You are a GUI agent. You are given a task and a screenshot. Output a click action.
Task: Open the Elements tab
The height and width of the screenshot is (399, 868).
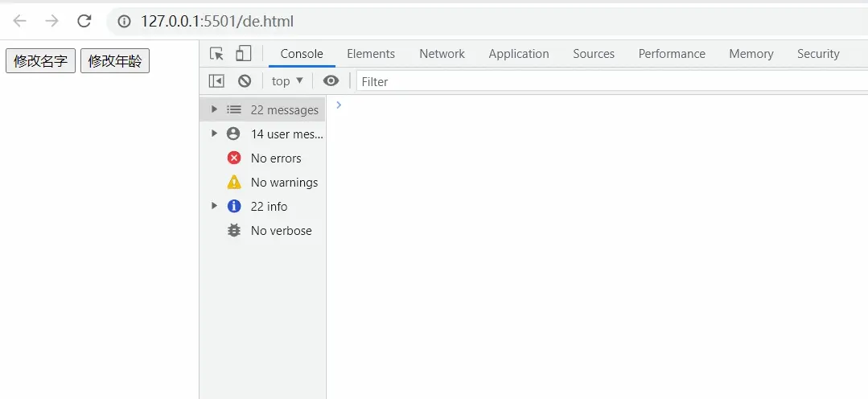coord(371,54)
